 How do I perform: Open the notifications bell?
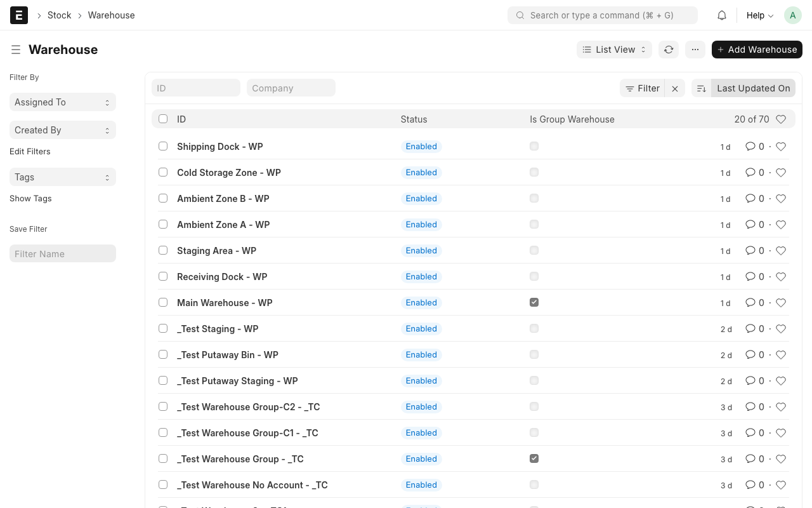pos(722,15)
